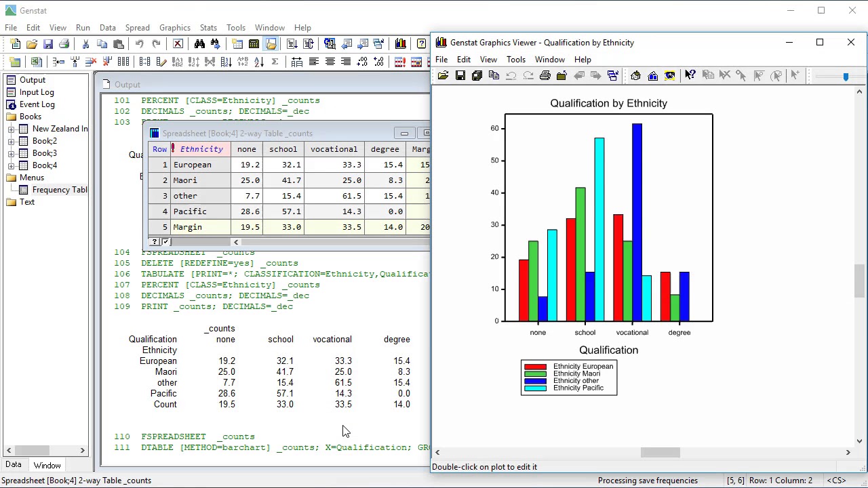The height and width of the screenshot is (488, 868).
Task: Click red X delete icon in Genstat toolbar
Action: click(178, 44)
